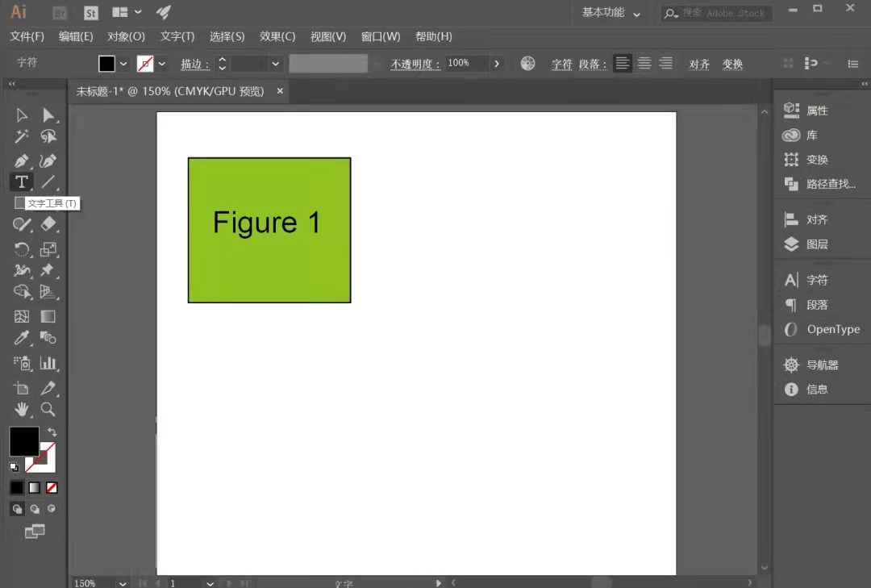Activate the Eyedropper tool
The image size is (871, 588).
point(21,337)
